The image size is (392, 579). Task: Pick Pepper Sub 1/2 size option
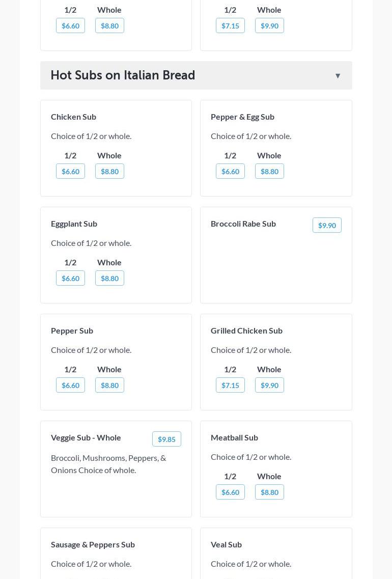(70, 385)
